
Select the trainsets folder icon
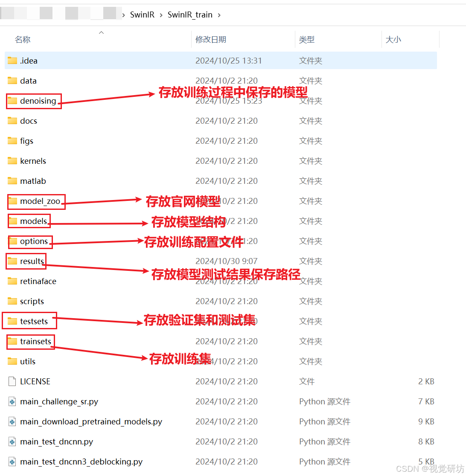12,341
